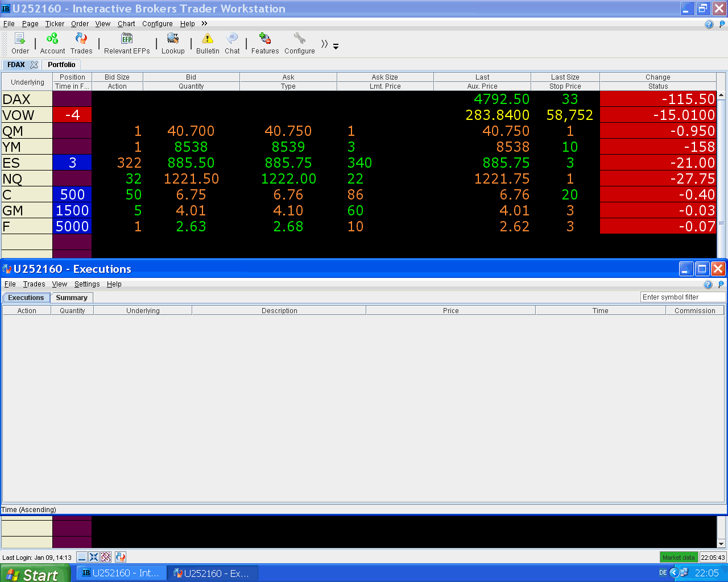Open the Chat tool
This screenshot has height=582, width=728.
232,43
